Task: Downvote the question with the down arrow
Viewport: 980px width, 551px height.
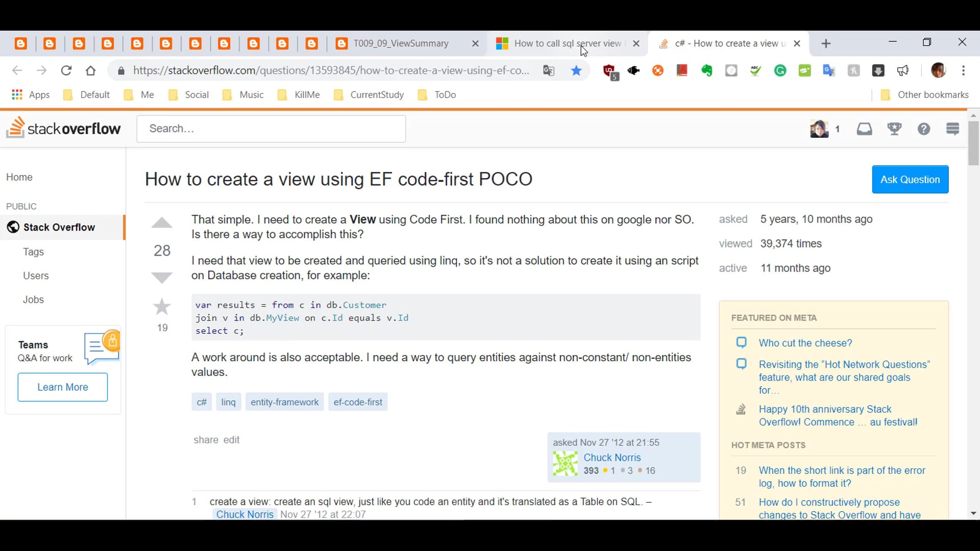Action: pos(162,278)
